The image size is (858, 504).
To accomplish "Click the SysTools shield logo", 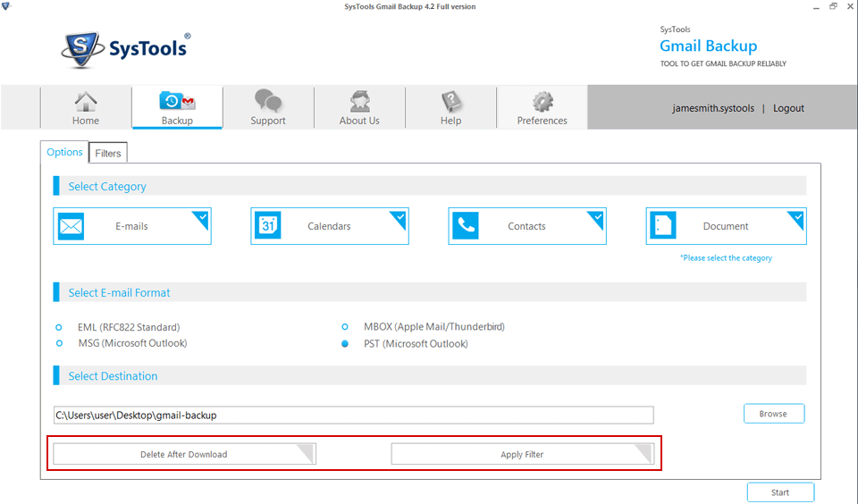I will point(82,50).
